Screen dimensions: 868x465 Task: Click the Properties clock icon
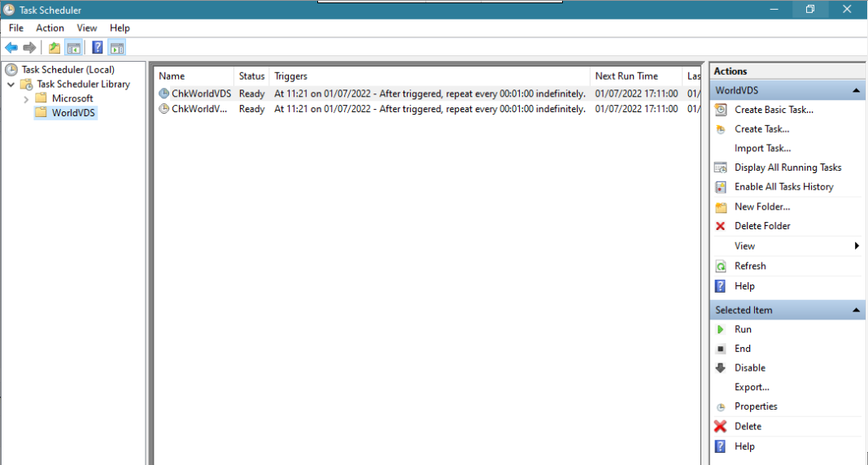coord(721,407)
